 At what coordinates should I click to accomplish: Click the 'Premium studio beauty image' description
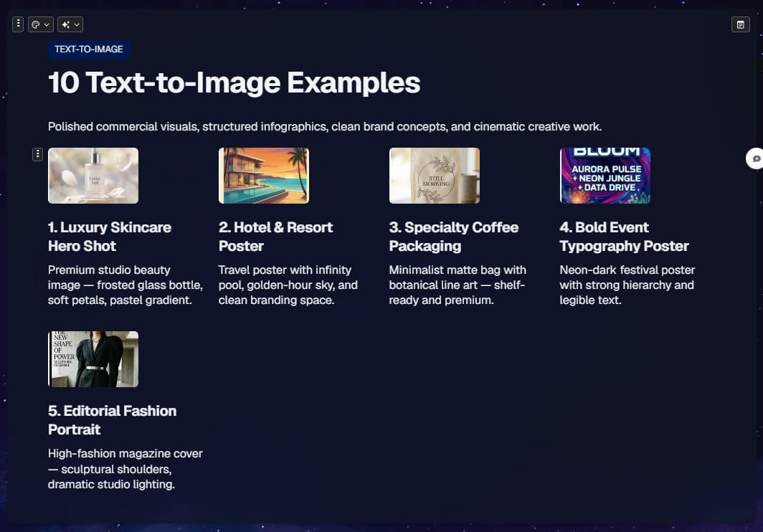click(x=125, y=285)
